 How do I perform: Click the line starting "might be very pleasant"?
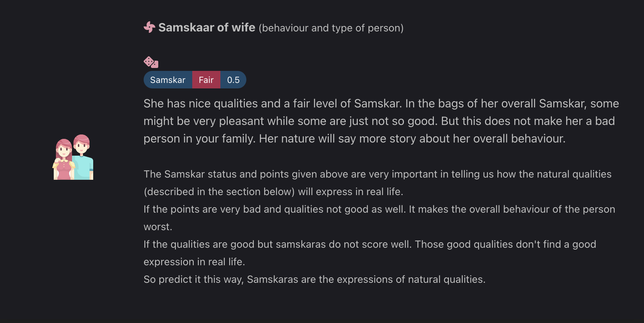click(379, 121)
